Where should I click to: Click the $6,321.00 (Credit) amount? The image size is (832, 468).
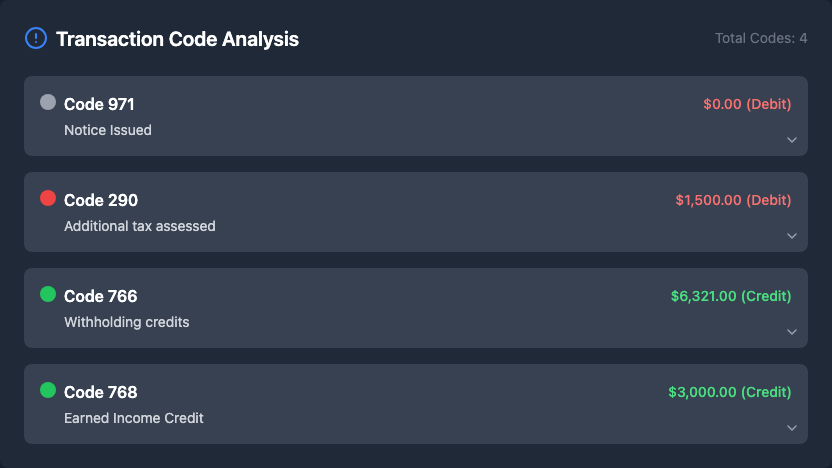(731, 296)
